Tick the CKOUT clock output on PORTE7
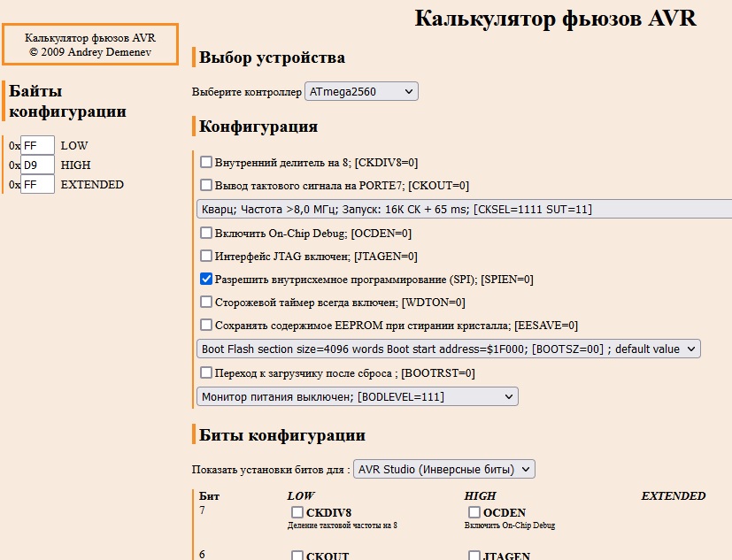 coord(206,185)
